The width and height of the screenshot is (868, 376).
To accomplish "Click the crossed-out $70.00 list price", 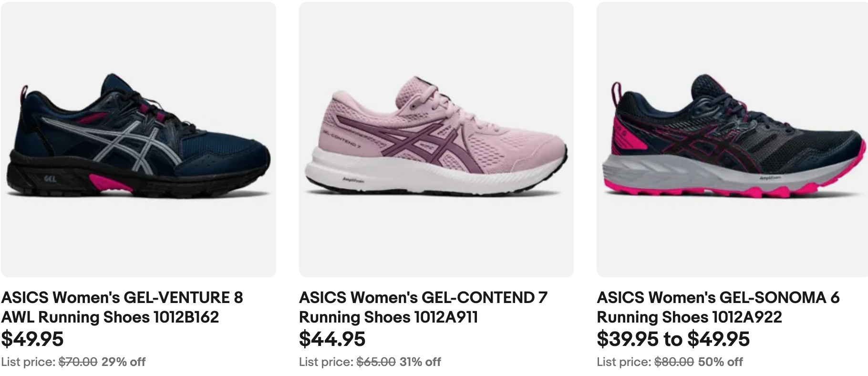I will [x=78, y=362].
